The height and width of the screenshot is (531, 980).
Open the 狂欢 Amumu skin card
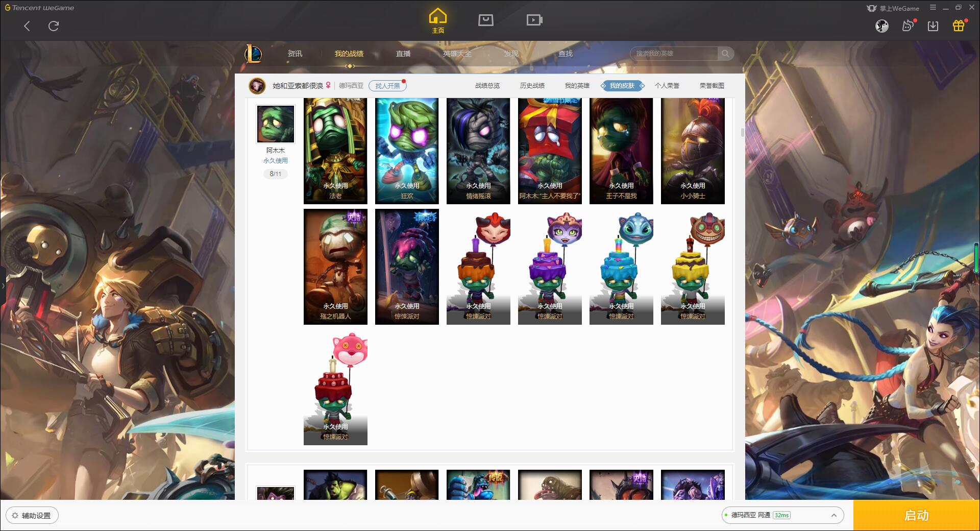point(407,151)
